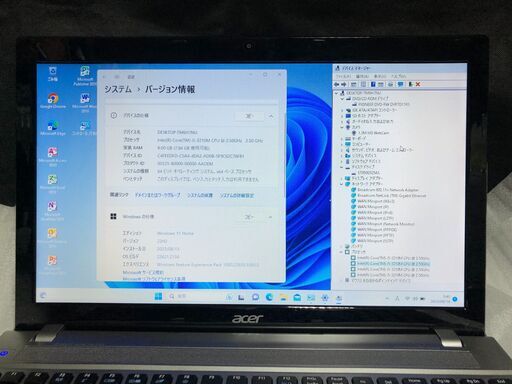Click the blue Help icon in Device Manager toolbar
This screenshot has height=384, width=512.
pyautogui.click(x=373, y=84)
